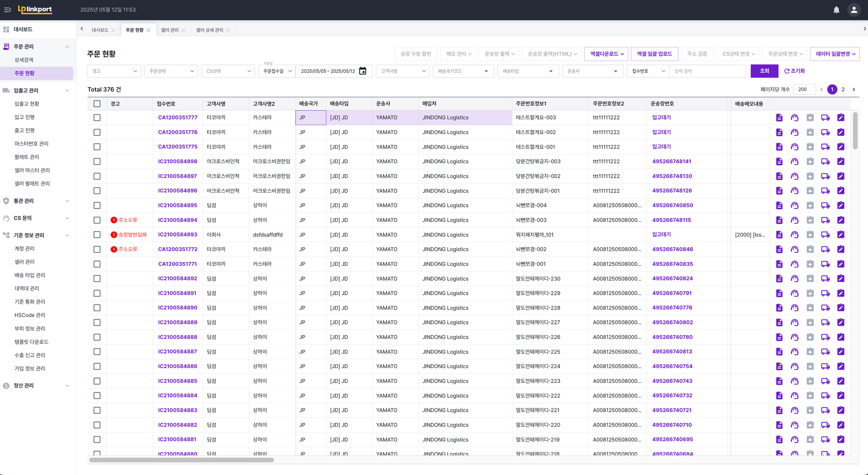
Task: Switch to the 셀러 관리 tab
Action: click(x=170, y=30)
